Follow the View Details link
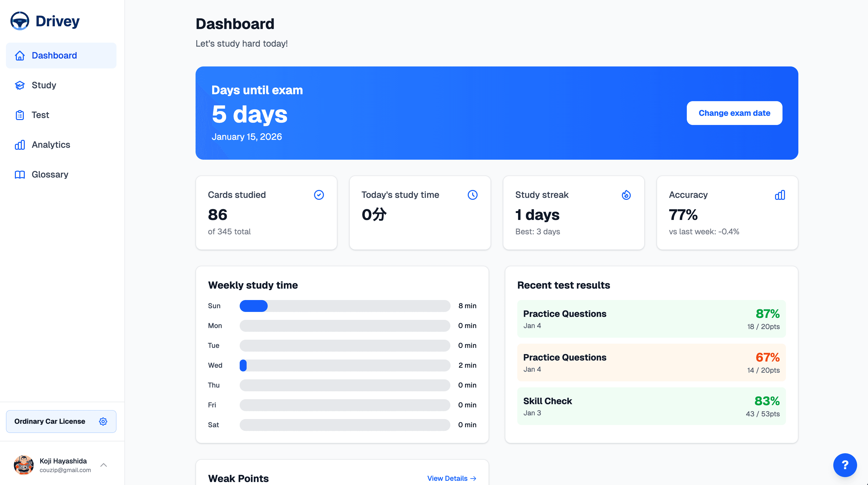 click(x=452, y=478)
